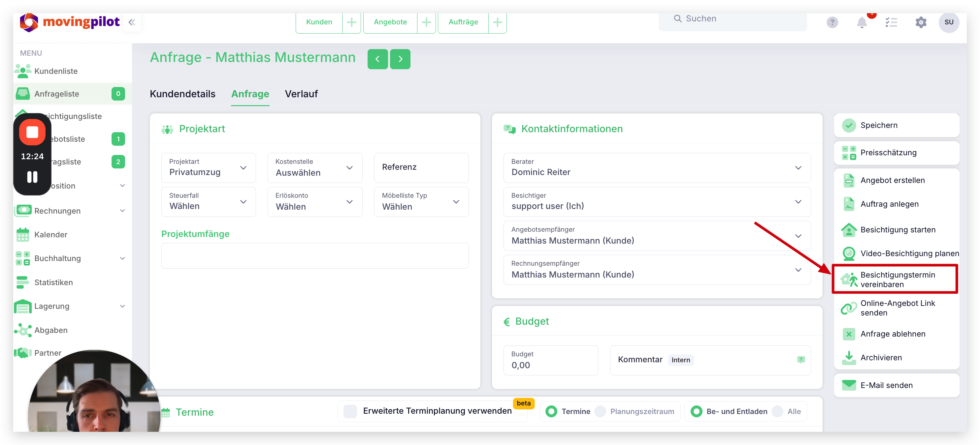The image size is (980, 445).
Task: Open the task checklist icon
Action: coord(891,22)
